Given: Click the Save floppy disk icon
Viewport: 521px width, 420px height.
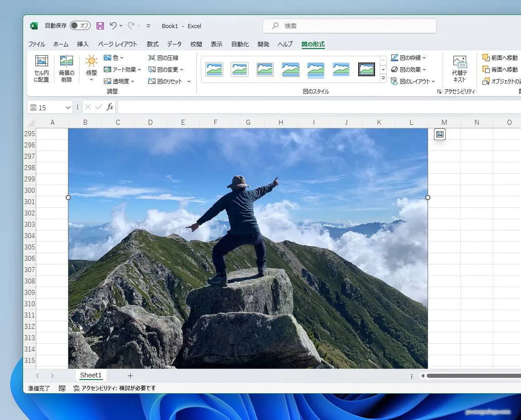Looking at the screenshot, I should click(x=100, y=25).
